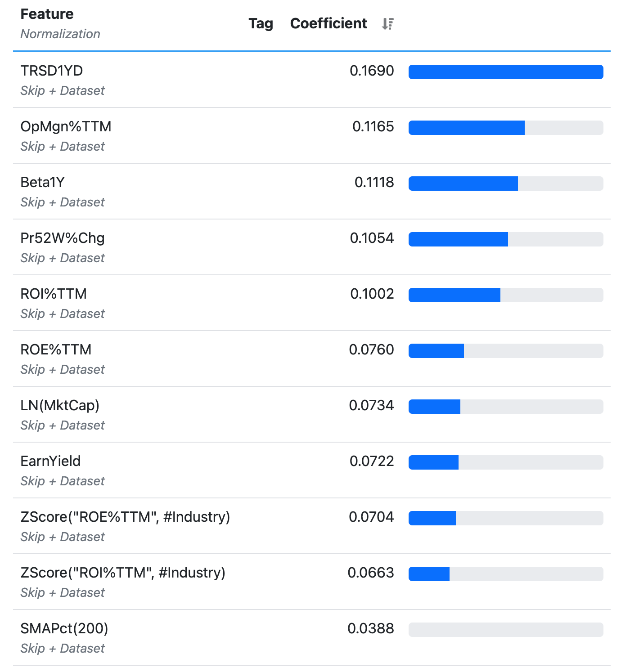Click the ROI%TTM progress bar
The image size is (621, 672).
(x=505, y=295)
